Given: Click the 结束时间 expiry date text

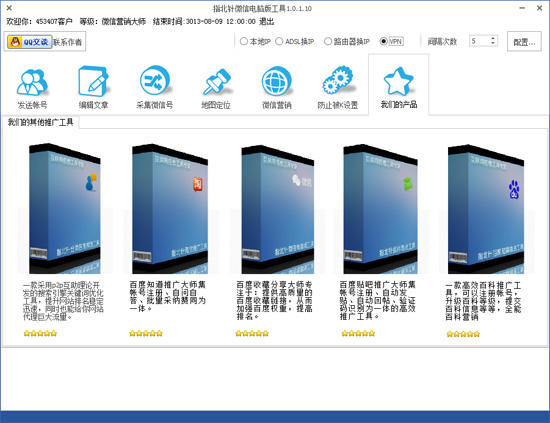Looking at the screenshot, I should (x=204, y=22).
